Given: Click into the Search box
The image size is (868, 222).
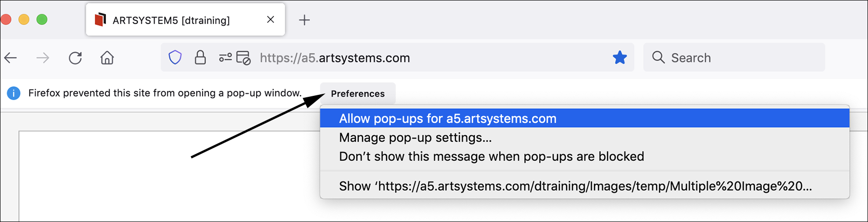Looking at the screenshot, I should tap(734, 58).
